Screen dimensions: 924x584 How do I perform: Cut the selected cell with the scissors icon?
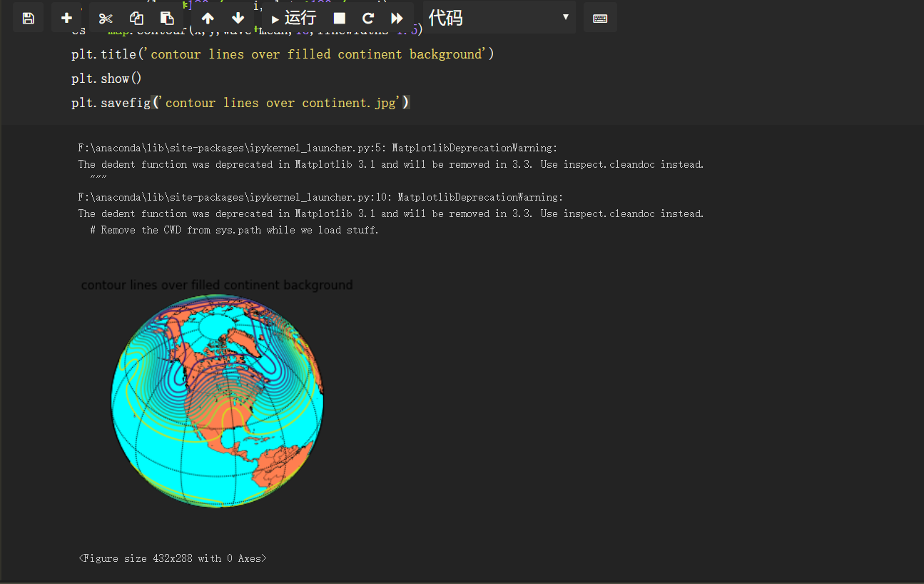pos(106,17)
